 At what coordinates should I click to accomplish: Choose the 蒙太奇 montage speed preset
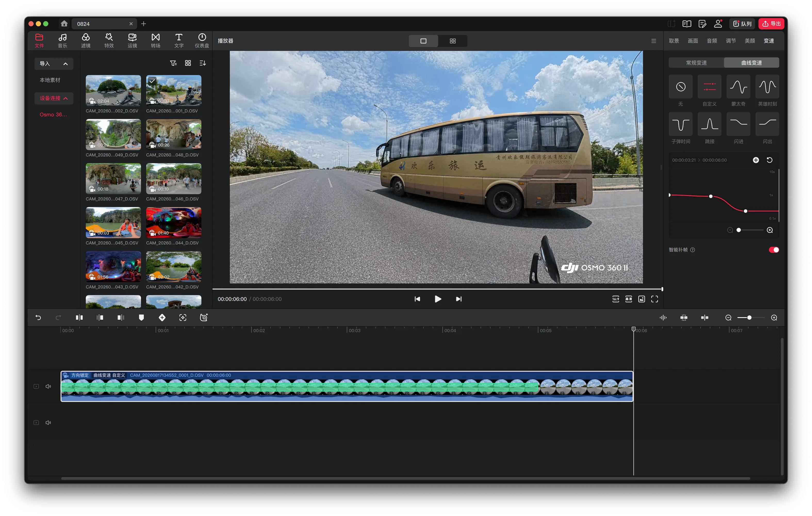(739, 87)
